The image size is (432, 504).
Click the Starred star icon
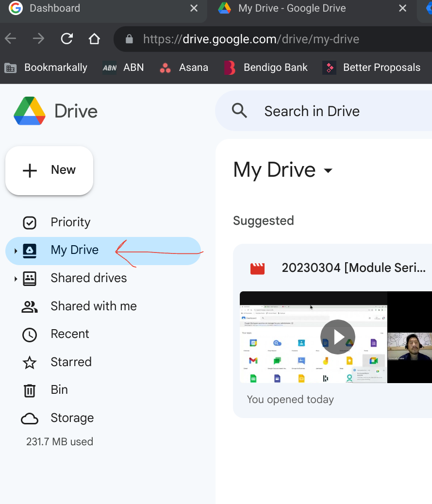click(30, 362)
